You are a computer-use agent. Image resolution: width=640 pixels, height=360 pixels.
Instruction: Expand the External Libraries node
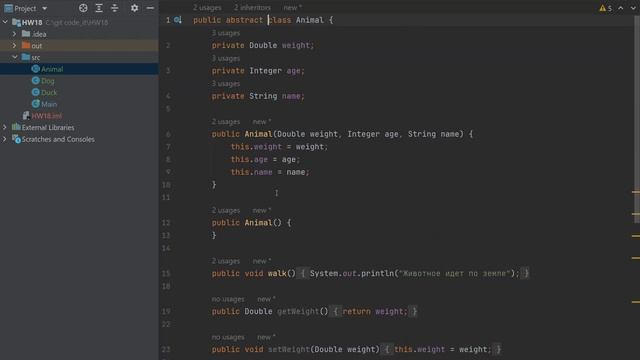pyautogui.click(x=5, y=127)
